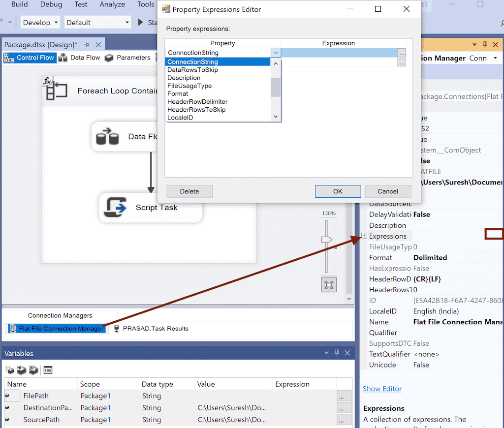Click the Add Variable icon in Variables toolbar
The height and width of the screenshot is (428, 504).
click(x=9, y=370)
